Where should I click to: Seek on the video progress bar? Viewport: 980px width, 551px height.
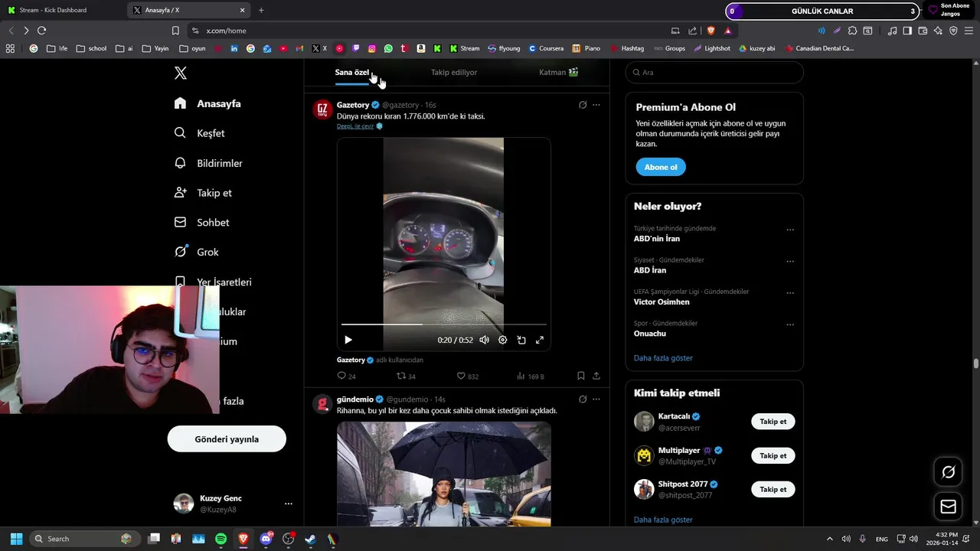[444, 324]
